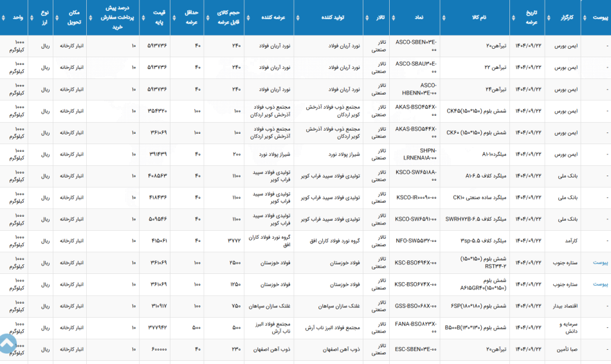611x364 pixels.
Task: Click symbol NFO-SW۵۵۳۲-۰۰
Action: (416, 241)
